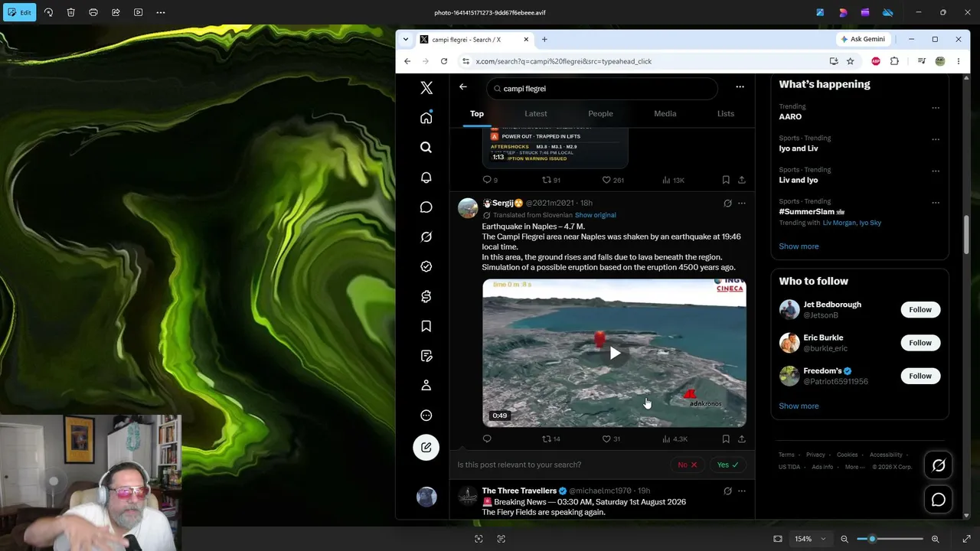Go to X Home in sidebar
This screenshot has height=551, width=980.
click(x=426, y=118)
